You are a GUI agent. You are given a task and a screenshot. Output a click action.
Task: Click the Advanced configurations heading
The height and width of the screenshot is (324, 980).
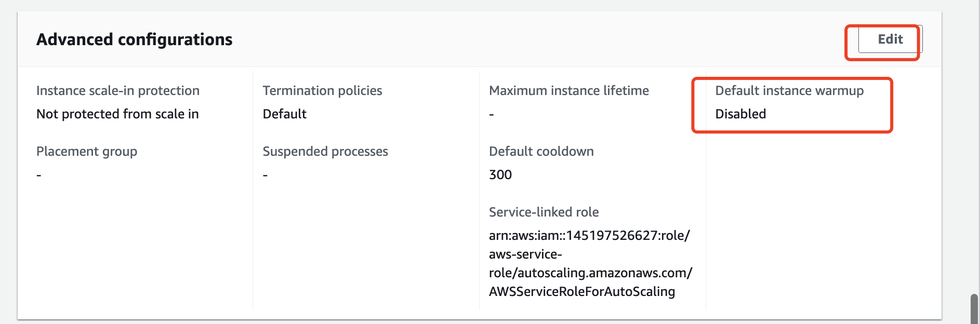point(134,39)
